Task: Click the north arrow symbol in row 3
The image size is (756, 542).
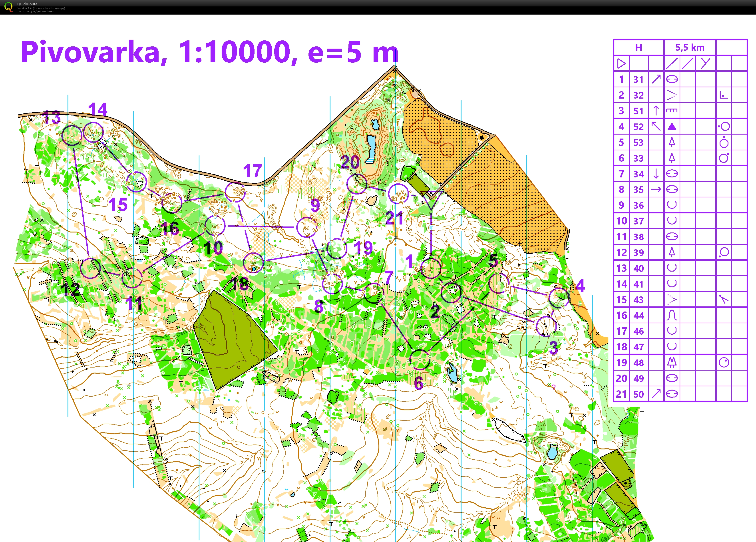Action: point(656,111)
